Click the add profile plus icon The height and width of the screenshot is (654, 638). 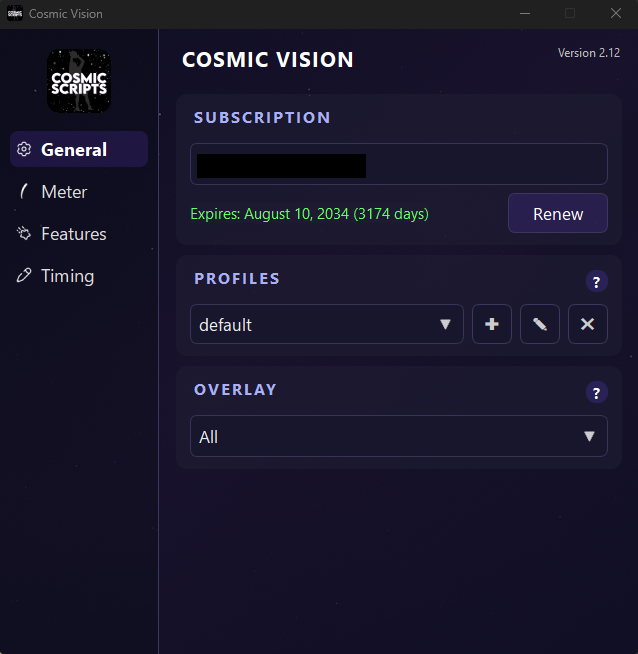coord(492,324)
